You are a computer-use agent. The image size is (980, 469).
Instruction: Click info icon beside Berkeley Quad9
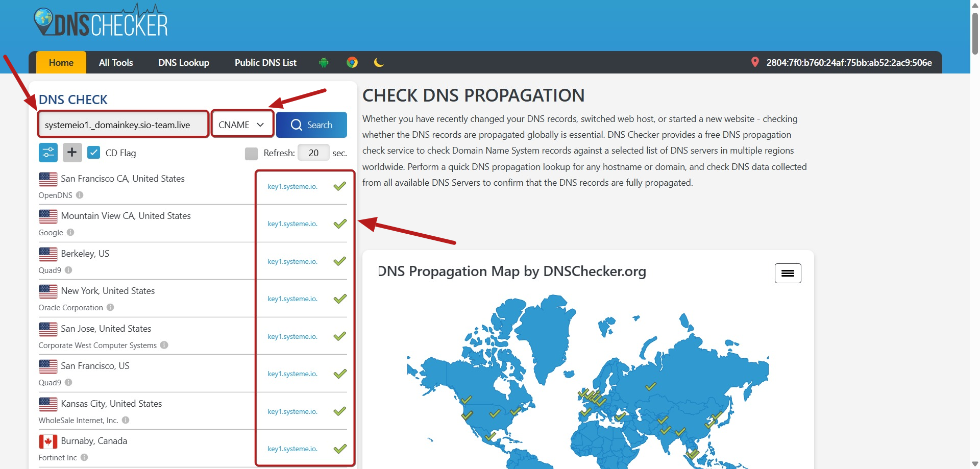coord(68,270)
